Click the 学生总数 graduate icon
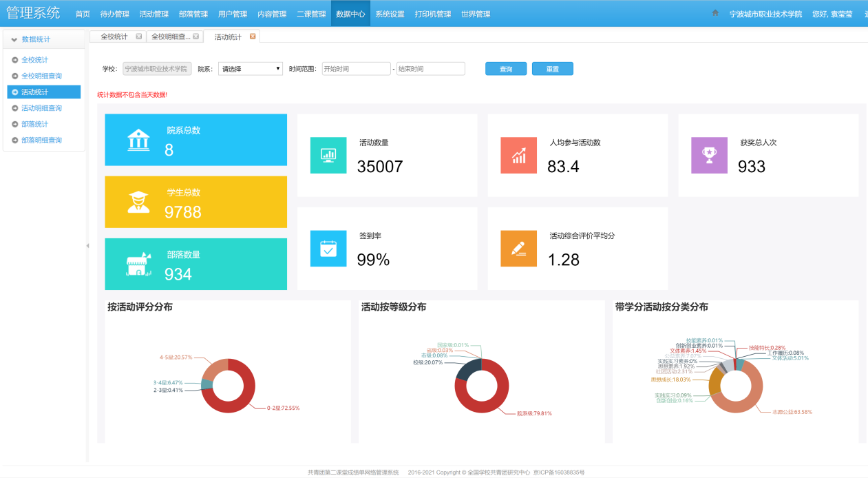This screenshot has width=868, height=478. point(138,202)
